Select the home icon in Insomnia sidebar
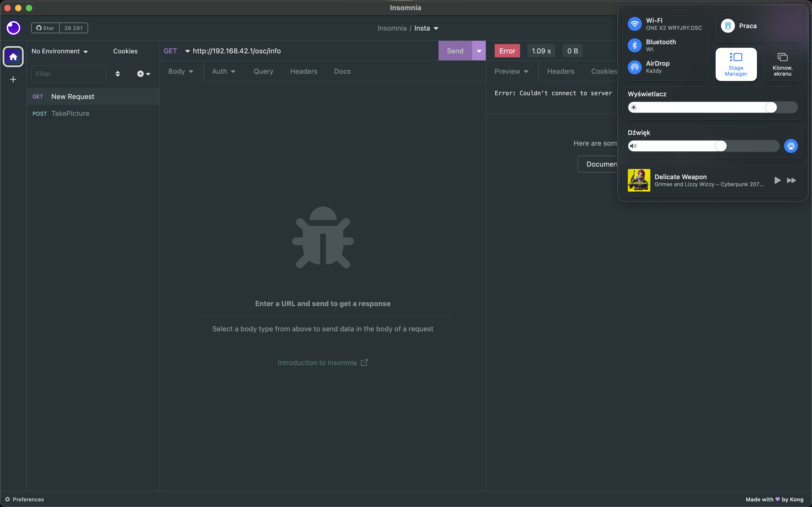812x507 pixels. pyautogui.click(x=13, y=57)
